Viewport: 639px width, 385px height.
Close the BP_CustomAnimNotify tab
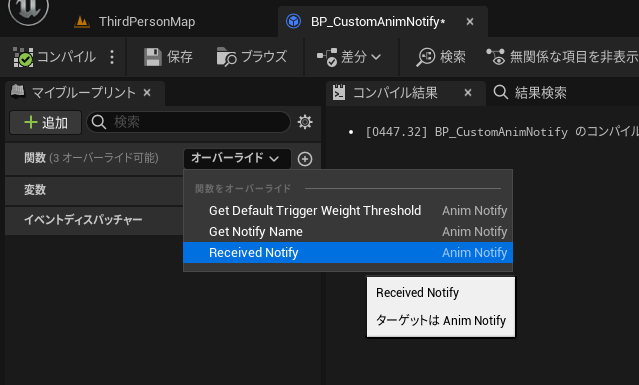(470, 22)
